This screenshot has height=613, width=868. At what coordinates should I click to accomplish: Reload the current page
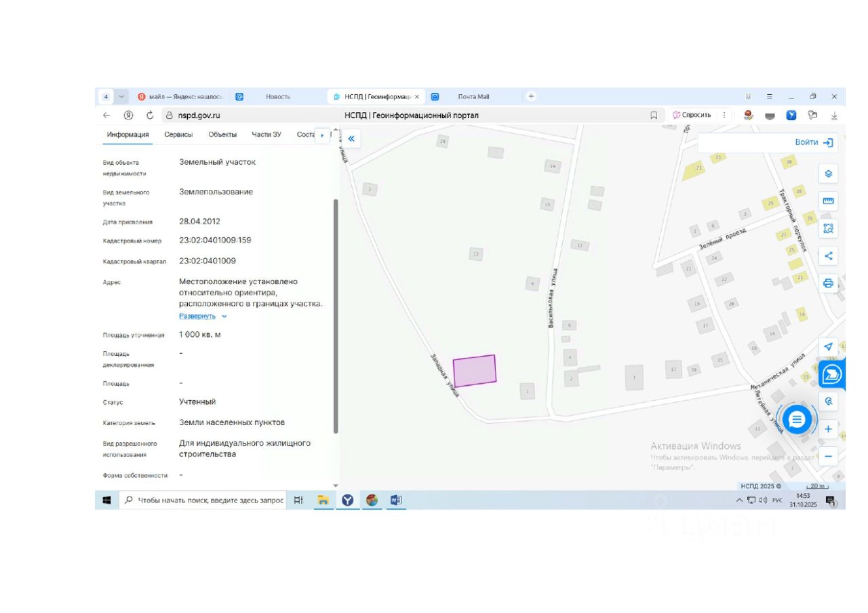150,115
